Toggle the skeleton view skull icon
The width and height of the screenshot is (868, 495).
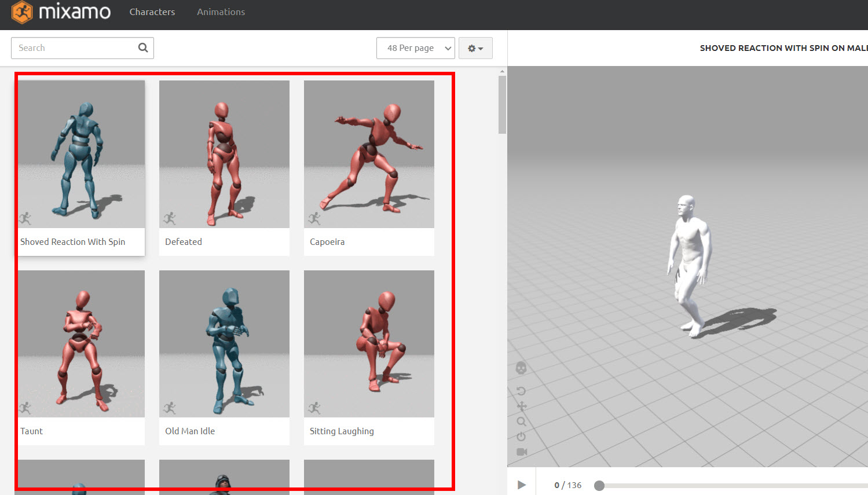pos(521,368)
